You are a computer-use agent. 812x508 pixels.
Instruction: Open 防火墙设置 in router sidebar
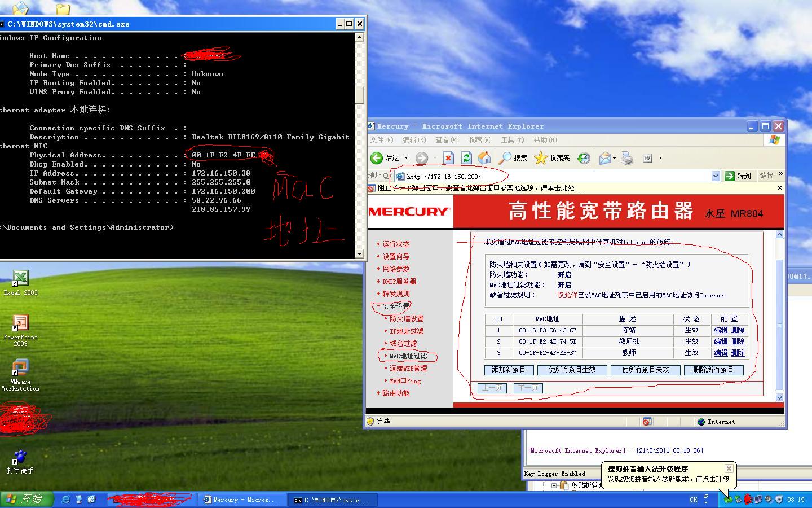click(x=407, y=319)
